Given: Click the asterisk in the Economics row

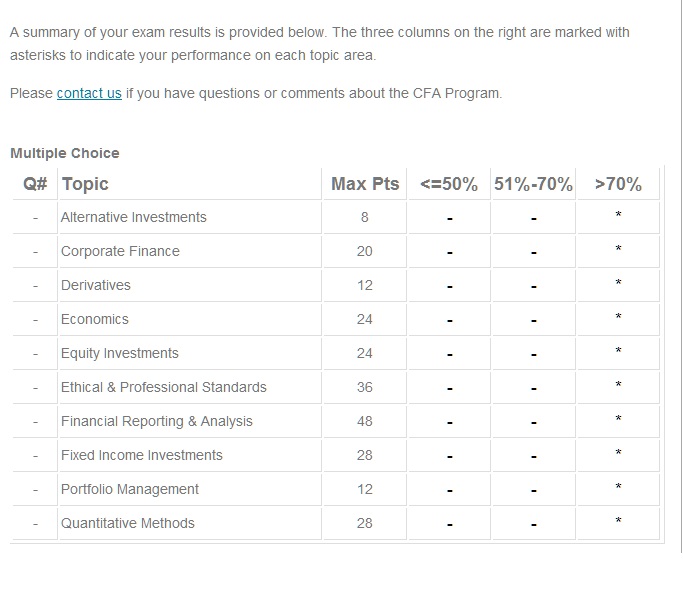Looking at the screenshot, I should (x=618, y=318).
